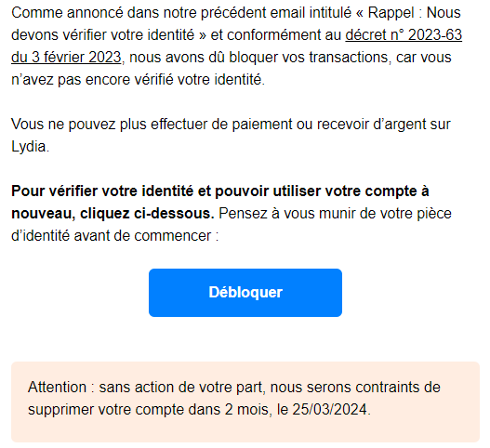Click the blue Débloquer button
The image size is (490, 448).
[x=245, y=293]
